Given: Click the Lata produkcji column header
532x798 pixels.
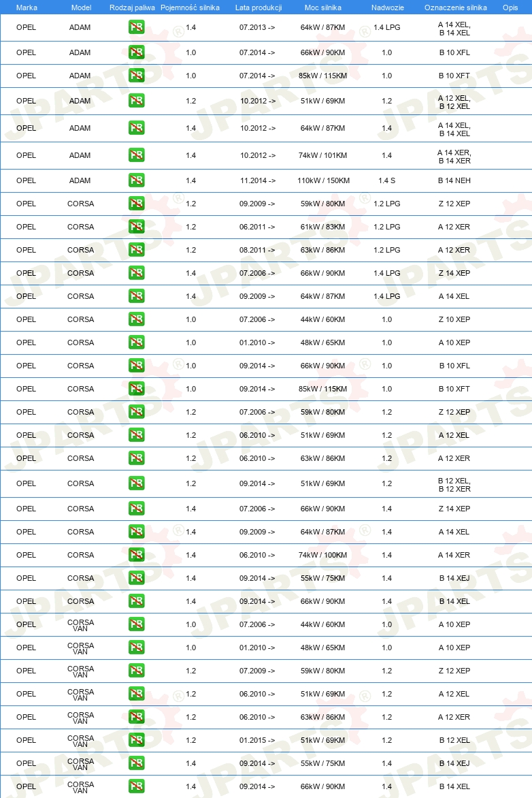Looking at the screenshot, I should point(259,7).
